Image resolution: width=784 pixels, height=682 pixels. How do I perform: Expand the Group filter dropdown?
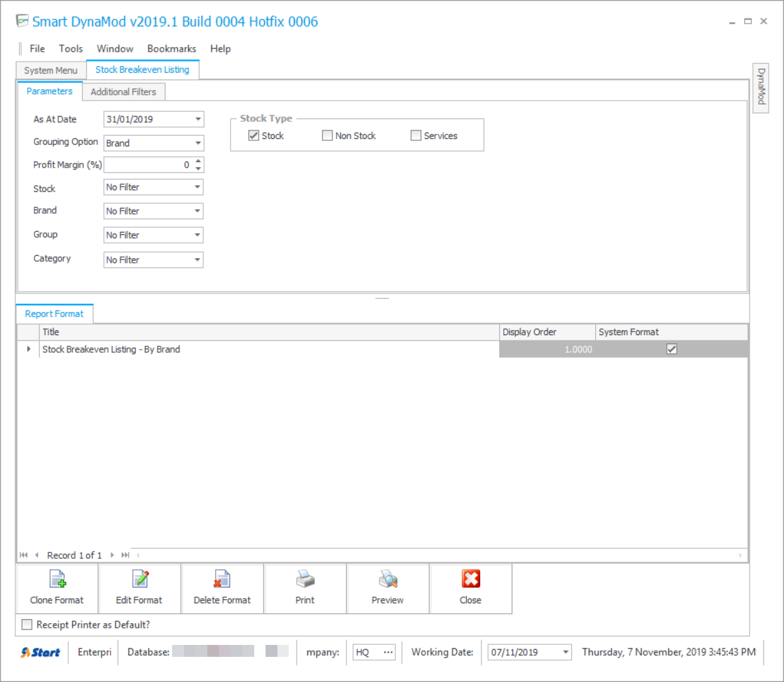click(x=197, y=235)
